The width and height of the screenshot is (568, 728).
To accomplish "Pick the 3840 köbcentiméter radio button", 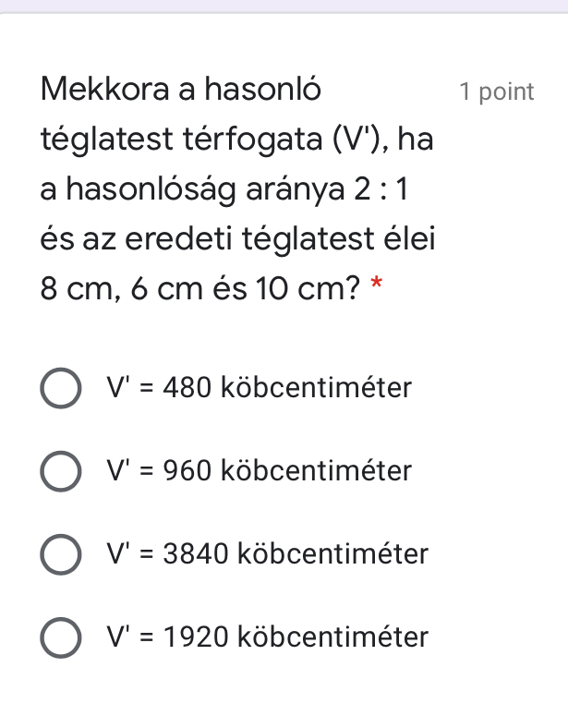I will click(59, 554).
